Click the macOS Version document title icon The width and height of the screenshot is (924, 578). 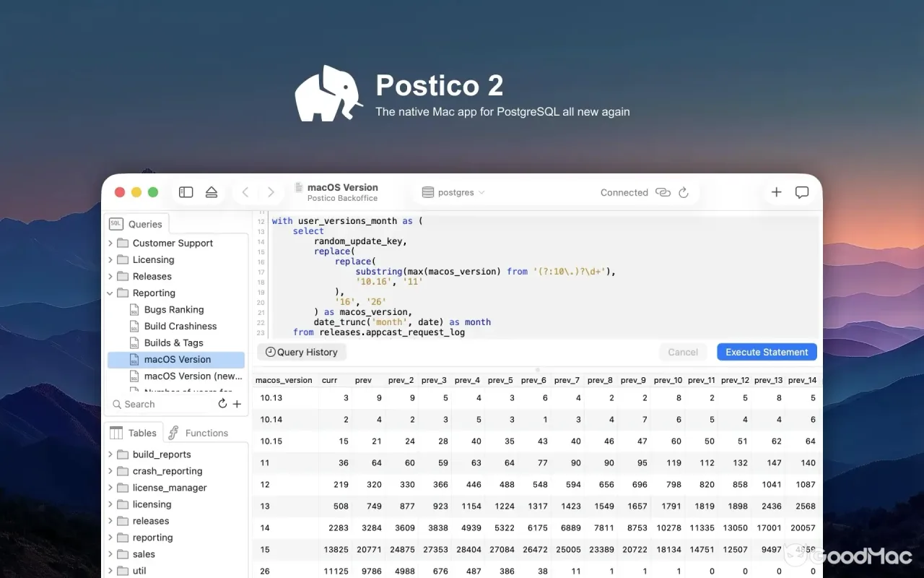[298, 188]
